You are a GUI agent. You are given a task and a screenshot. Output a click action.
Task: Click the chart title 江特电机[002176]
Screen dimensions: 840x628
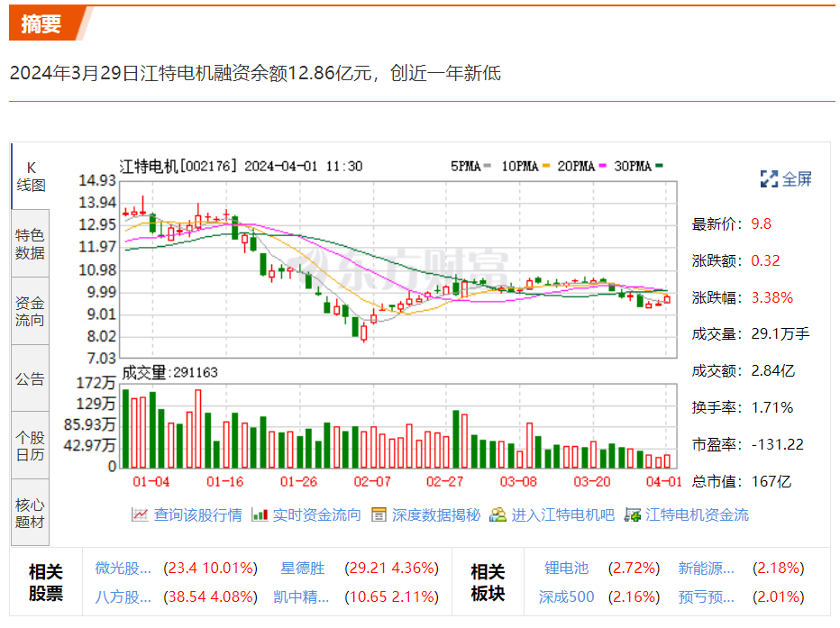[178, 167]
